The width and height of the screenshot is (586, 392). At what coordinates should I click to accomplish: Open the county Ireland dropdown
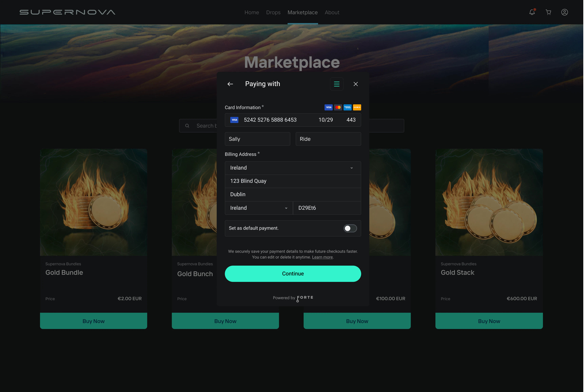click(x=259, y=208)
